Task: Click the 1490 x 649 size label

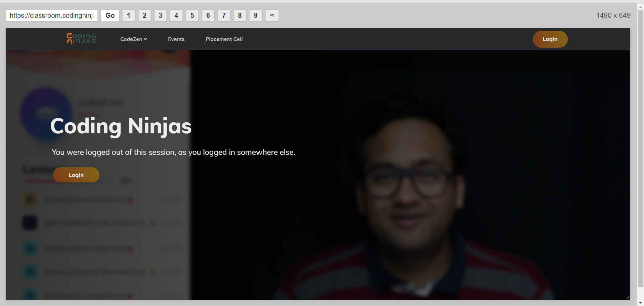Action: coord(613,15)
